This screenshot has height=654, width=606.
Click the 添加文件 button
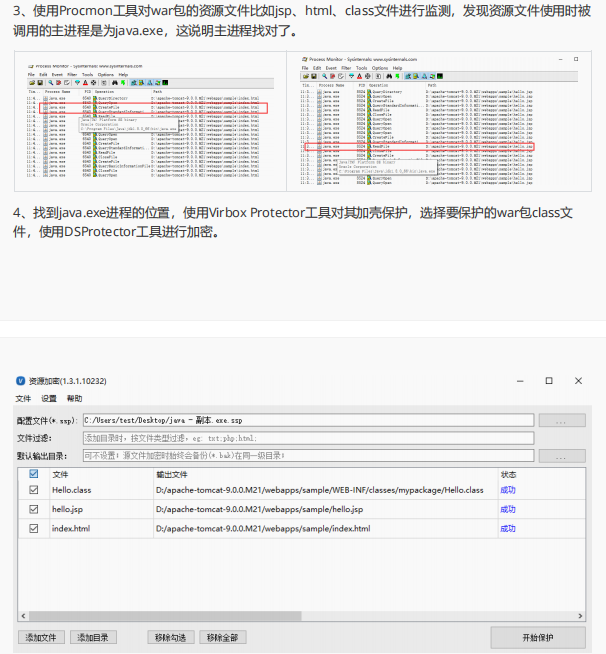coord(41,637)
